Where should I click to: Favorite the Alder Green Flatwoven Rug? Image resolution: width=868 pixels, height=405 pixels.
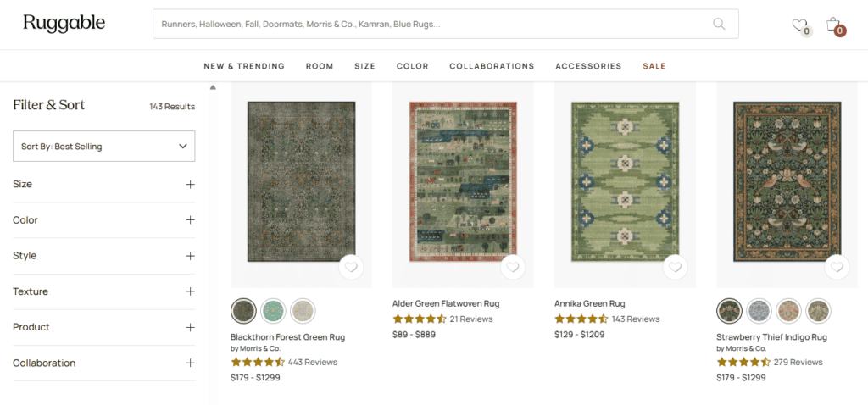tap(513, 267)
